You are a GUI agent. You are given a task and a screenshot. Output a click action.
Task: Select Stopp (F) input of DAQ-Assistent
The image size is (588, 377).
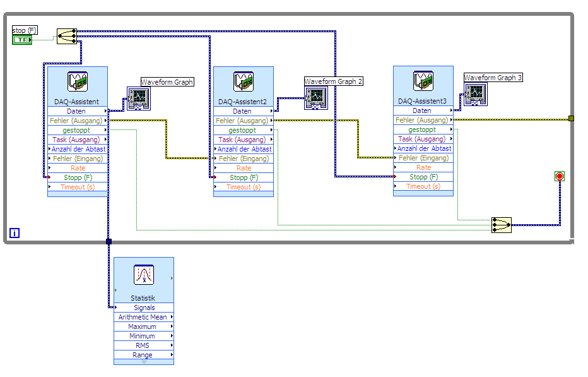78,177
